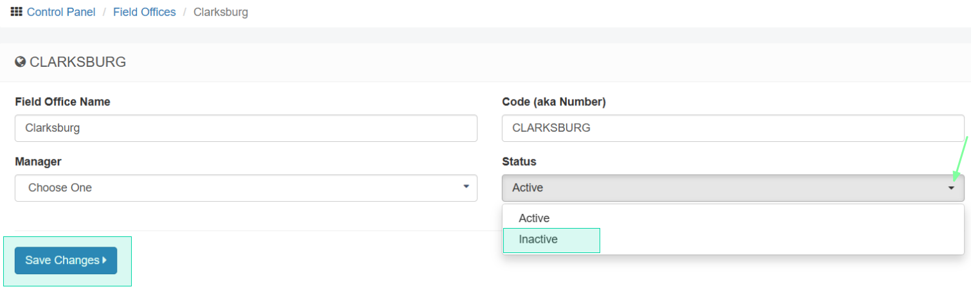The height and width of the screenshot is (289, 980).
Task: Click the globe icon next to CLARKSBURG heading
Action: click(20, 62)
